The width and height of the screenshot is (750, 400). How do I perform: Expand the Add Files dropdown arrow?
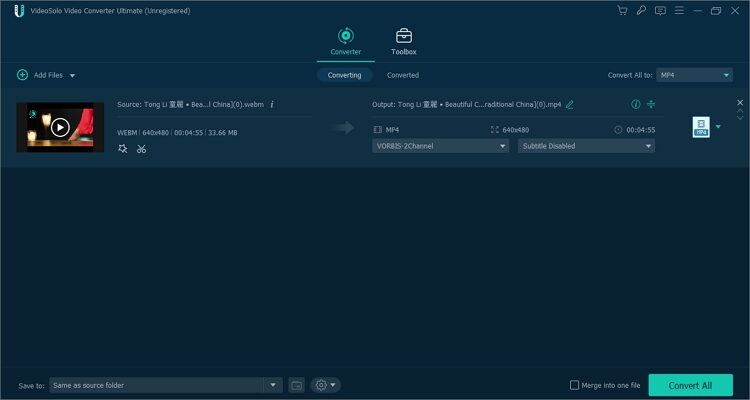click(x=72, y=76)
